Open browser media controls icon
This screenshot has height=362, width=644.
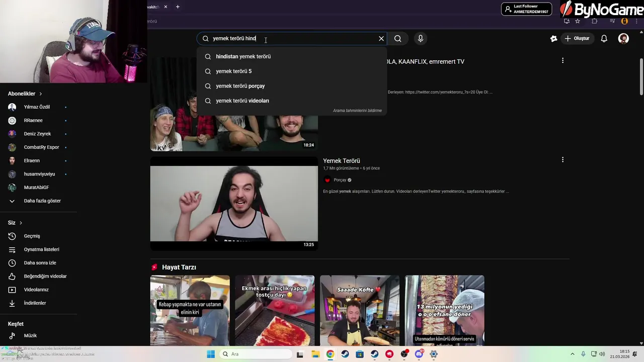tap(612, 21)
